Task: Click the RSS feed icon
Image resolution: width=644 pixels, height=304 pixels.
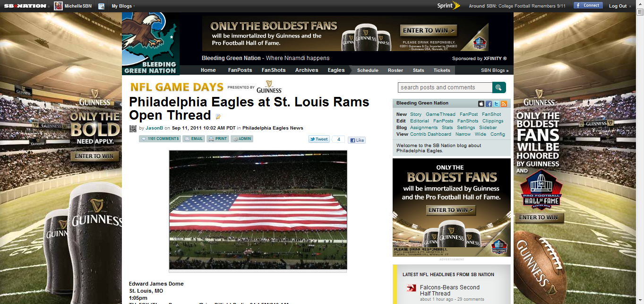Action: pyautogui.click(x=504, y=104)
